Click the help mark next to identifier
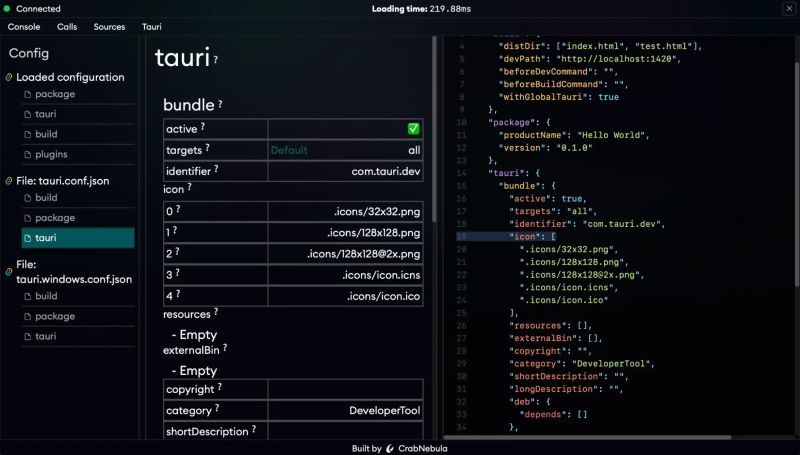The width and height of the screenshot is (800, 455). point(216,168)
